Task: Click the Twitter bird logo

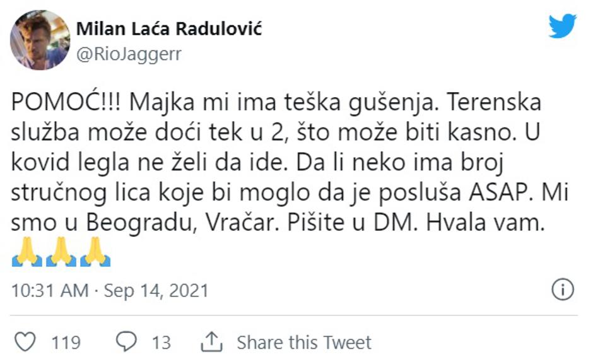Action: point(562,26)
